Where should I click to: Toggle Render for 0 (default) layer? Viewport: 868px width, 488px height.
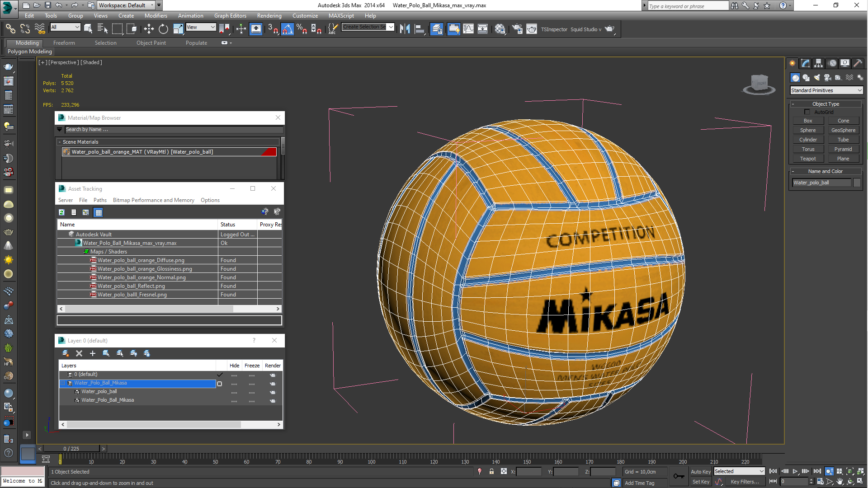coord(273,375)
